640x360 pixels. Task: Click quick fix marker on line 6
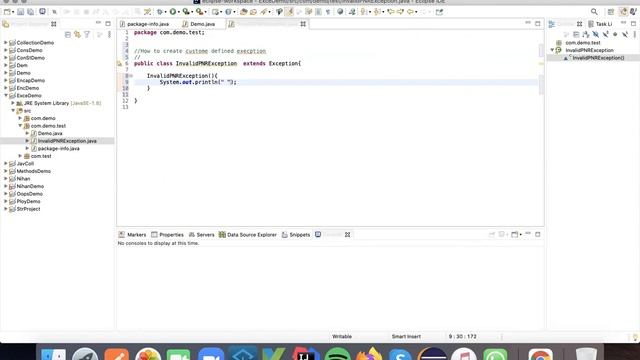120,64
